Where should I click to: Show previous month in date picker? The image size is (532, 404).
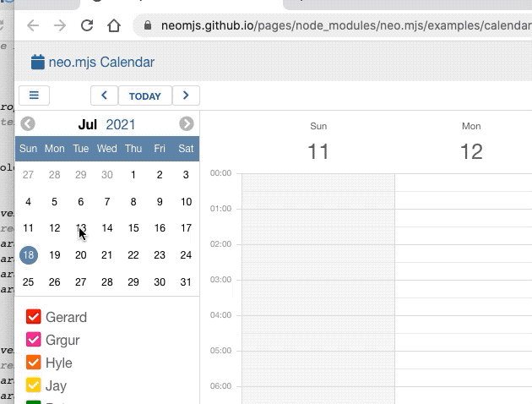point(28,123)
